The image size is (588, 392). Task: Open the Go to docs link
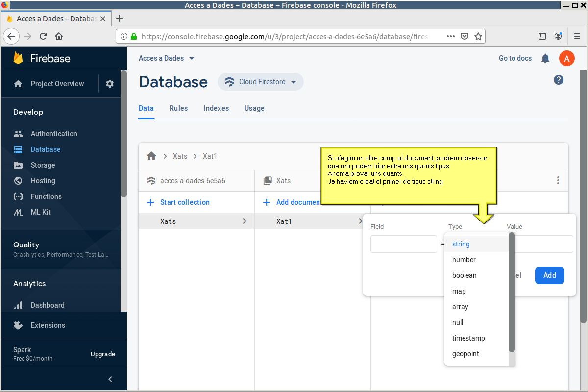[x=515, y=58]
